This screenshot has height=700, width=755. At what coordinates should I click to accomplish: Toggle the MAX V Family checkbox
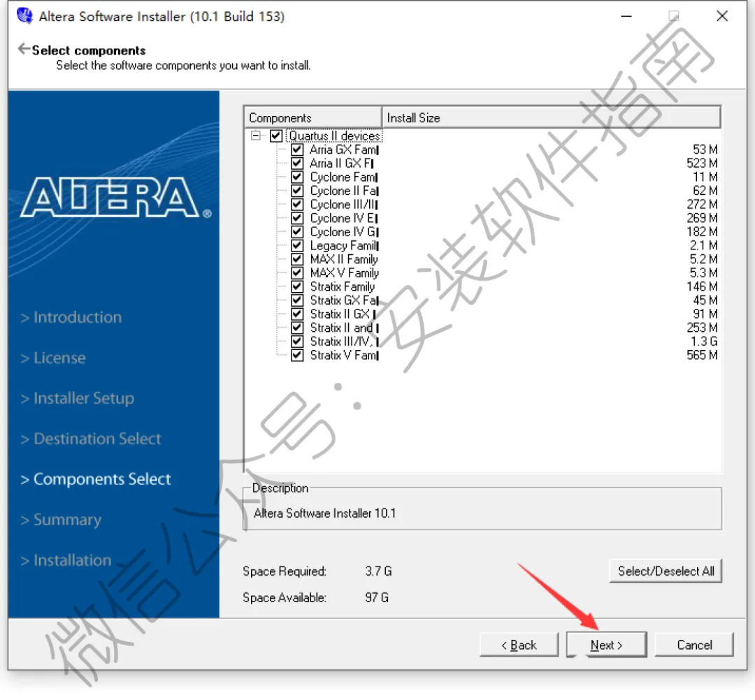pyautogui.click(x=297, y=273)
